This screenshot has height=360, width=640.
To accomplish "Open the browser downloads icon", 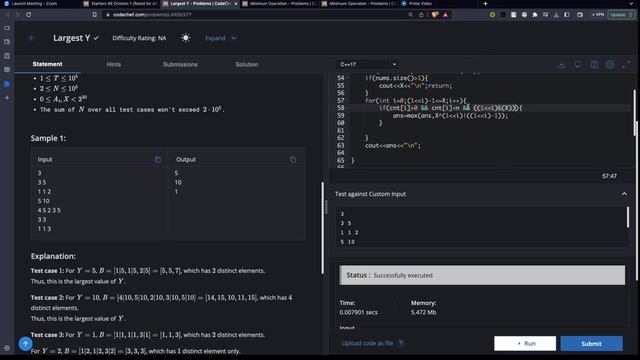I will [x=556, y=15].
